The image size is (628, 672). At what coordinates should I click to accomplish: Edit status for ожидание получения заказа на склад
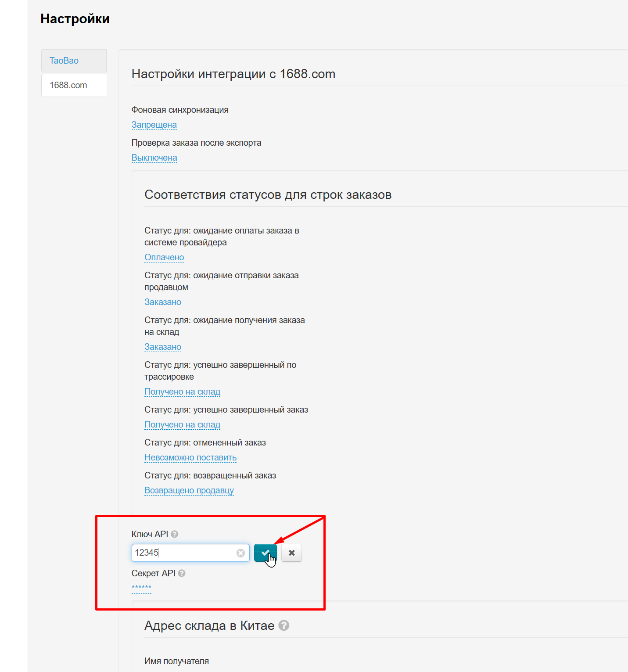tap(163, 347)
